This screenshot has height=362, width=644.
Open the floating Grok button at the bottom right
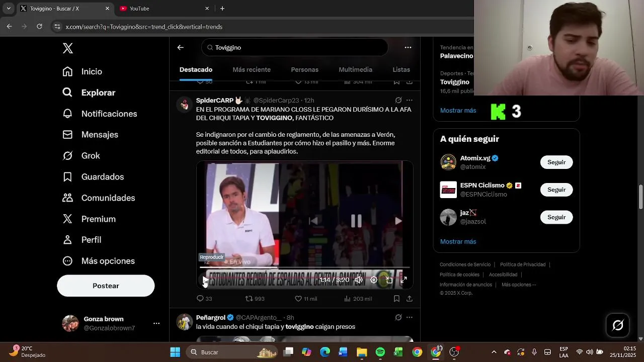click(x=618, y=325)
